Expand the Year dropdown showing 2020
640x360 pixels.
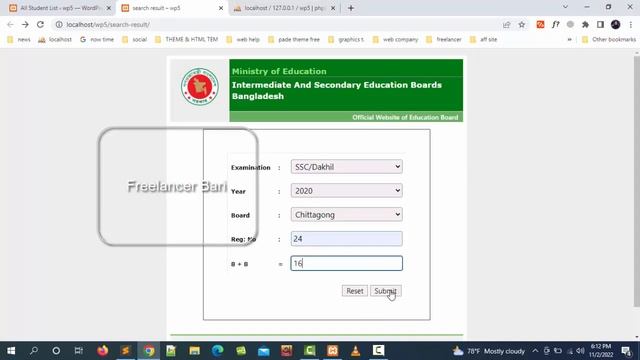pyautogui.click(x=347, y=191)
